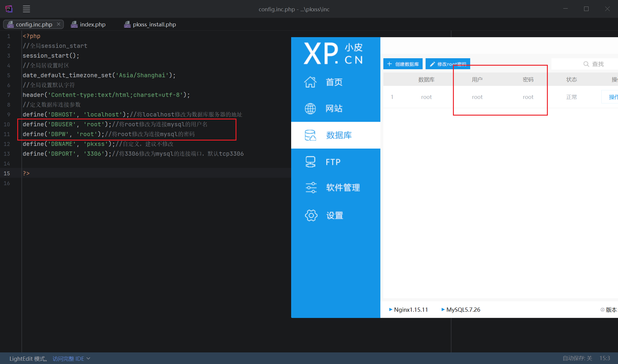Viewport: 618px width, 364px height.
Task: Toggle 自动保存 in the status bar
Action: click(x=577, y=358)
